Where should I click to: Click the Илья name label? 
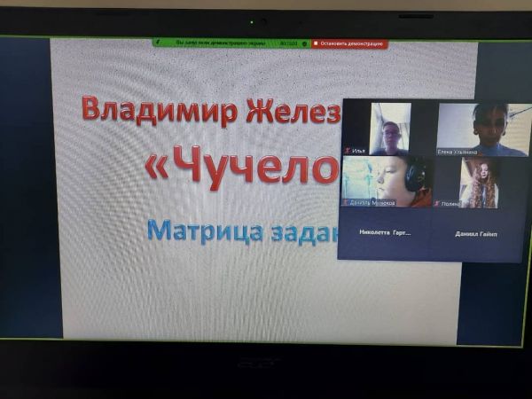358,152
